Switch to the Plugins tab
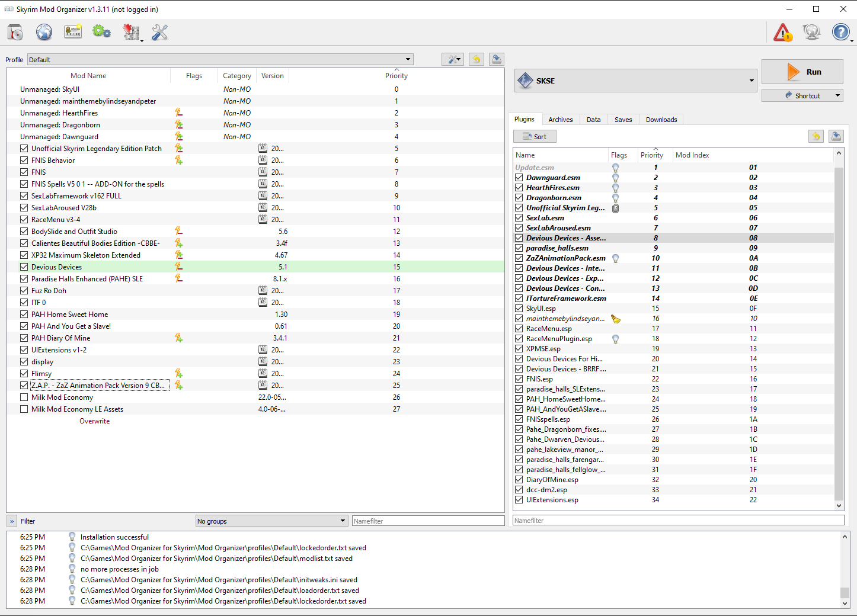857x616 pixels. point(525,119)
